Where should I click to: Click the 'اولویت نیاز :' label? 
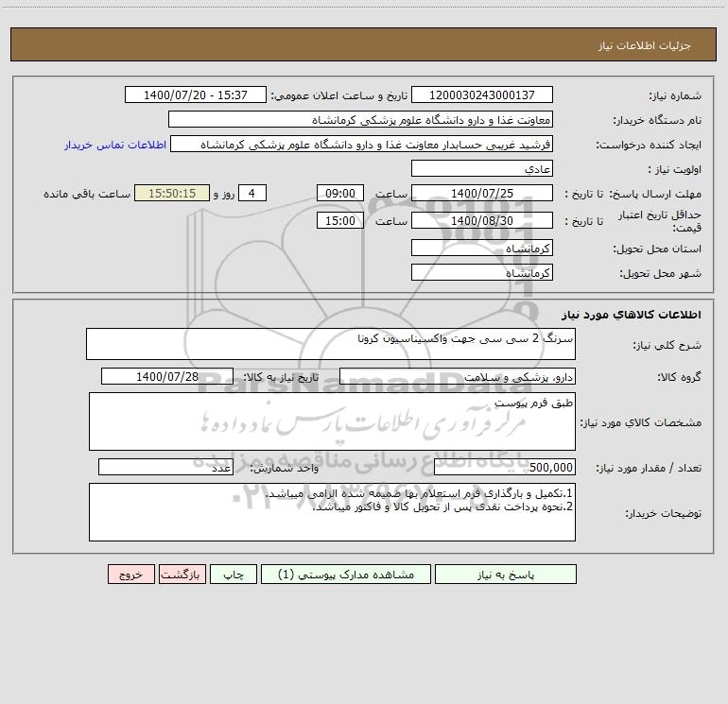(x=675, y=169)
